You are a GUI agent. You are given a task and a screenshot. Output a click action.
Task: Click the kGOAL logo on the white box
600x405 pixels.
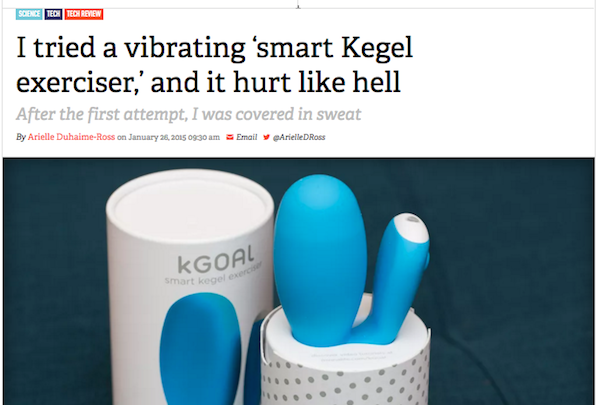pyautogui.click(x=216, y=260)
